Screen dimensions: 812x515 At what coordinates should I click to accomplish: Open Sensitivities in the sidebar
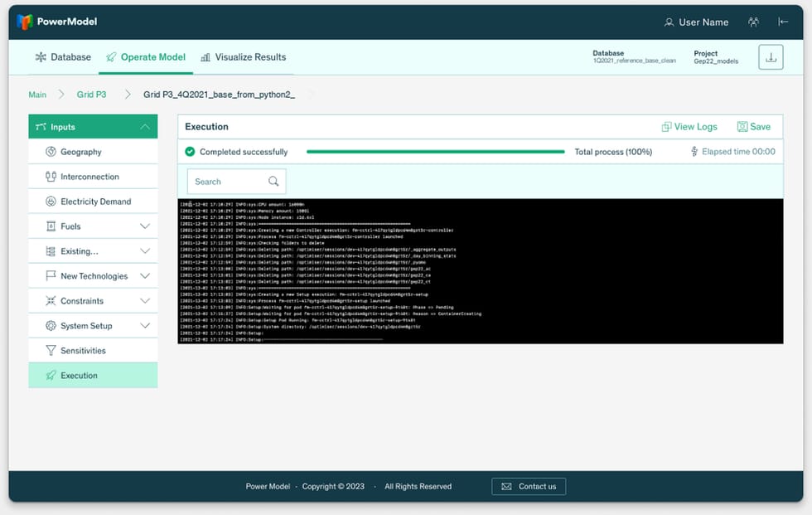coord(93,351)
